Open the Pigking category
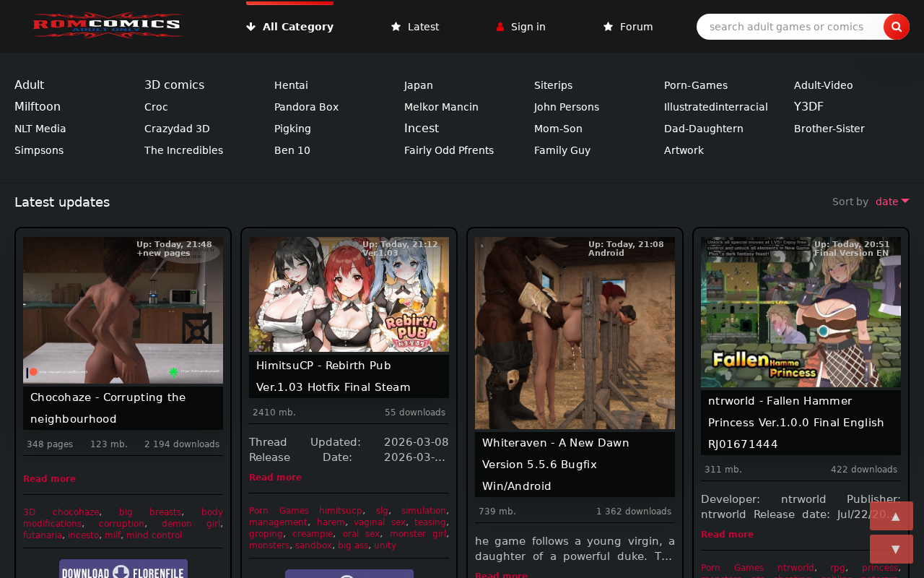Viewport: 924px width, 578px height. (x=292, y=129)
